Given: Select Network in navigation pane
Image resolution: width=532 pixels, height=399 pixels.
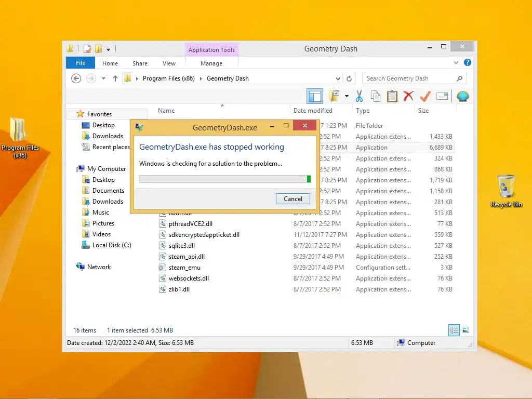Looking at the screenshot, I should pyautogui.click(x=99, y=267).
